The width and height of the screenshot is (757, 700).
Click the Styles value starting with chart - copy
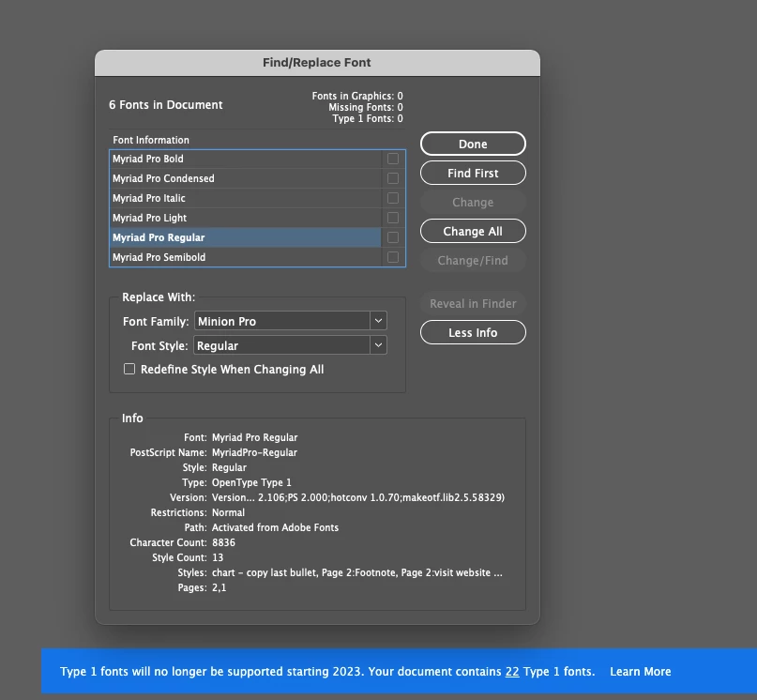coord(357,572)
